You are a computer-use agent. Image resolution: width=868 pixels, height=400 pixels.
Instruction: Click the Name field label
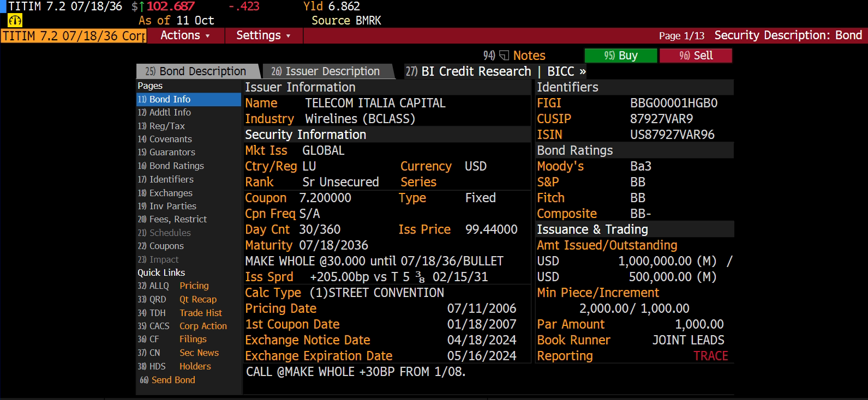pos(261,103)
